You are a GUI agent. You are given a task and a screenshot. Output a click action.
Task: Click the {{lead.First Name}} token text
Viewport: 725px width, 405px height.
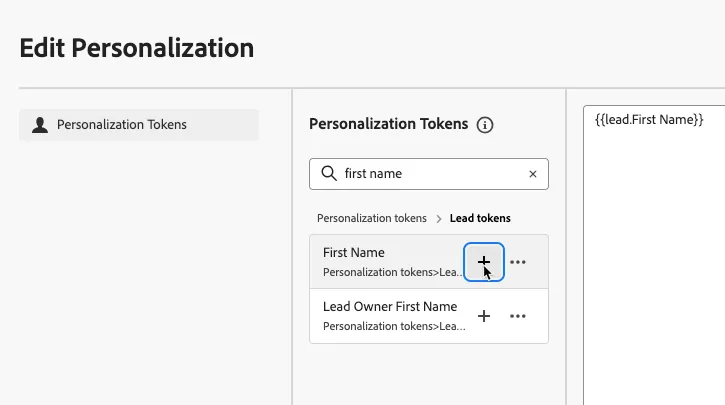coord(649,120)
